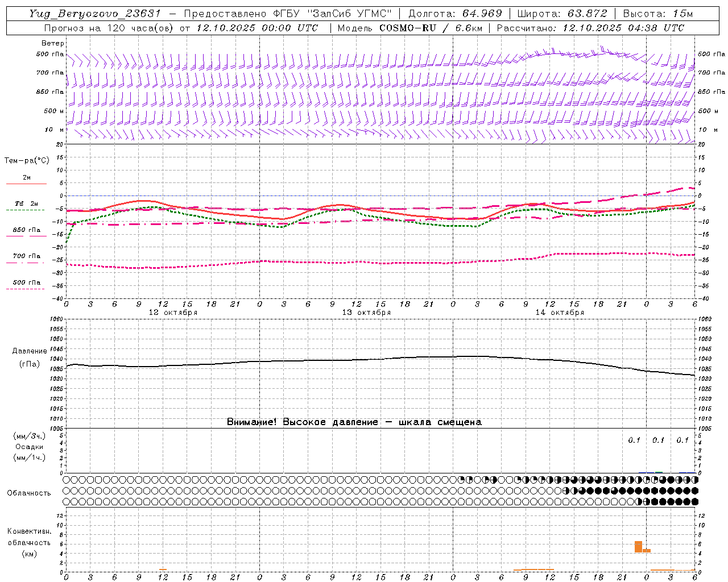Image resolution: width=728 pixels, height=582 pixels.
Task: Select the Долгота: 64.969 longitude value
Action: (455, 14)
